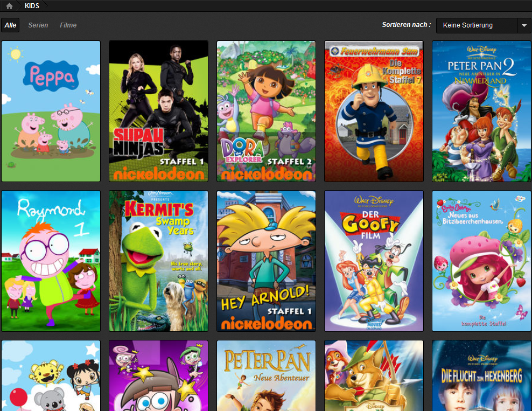Open Feuerwehrmann Sam Staffel 7 cover

pos(374,112)
